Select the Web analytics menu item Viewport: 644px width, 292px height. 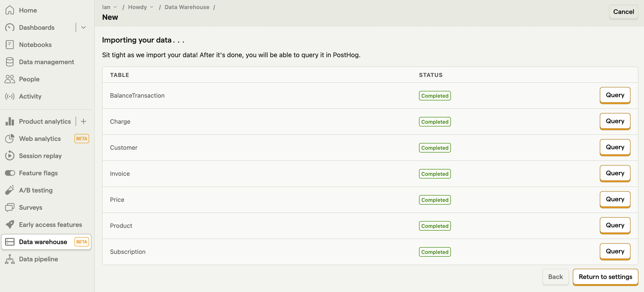point(40,138)
